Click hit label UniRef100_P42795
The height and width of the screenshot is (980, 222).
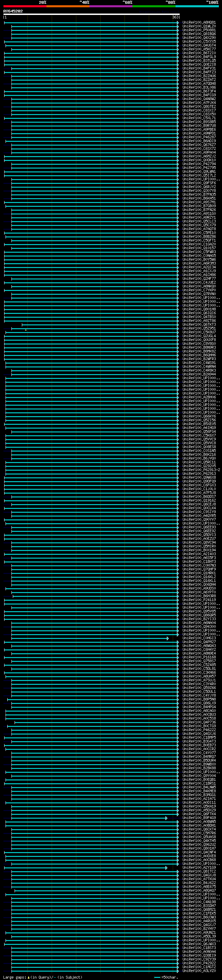point(199,168)
